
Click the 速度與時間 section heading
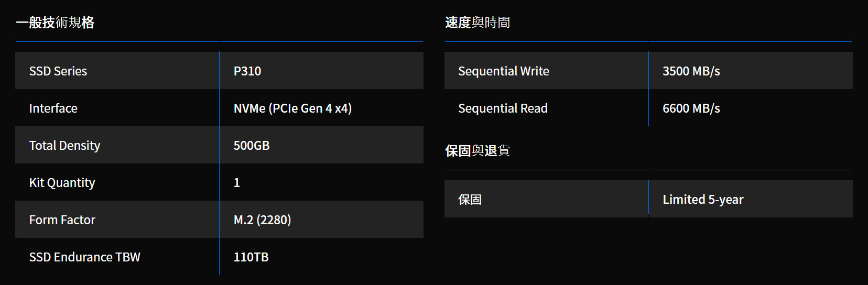coord(478,23)
